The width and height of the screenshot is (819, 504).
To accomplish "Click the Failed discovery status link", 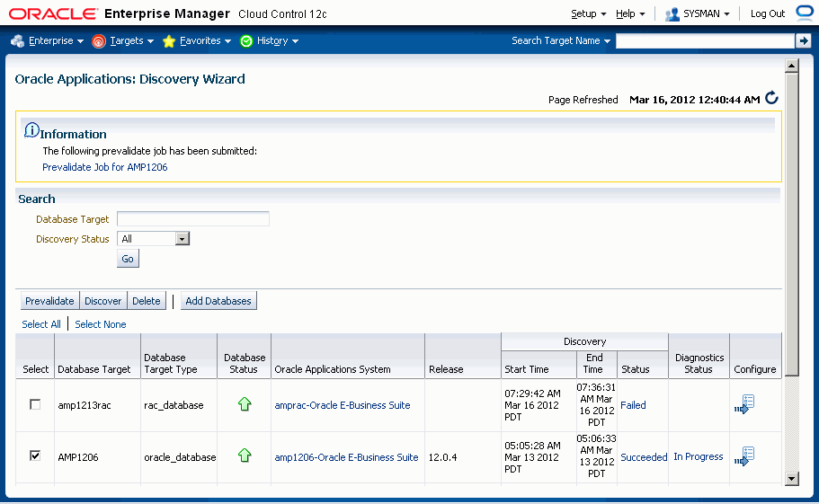I will click(x=633, y=405).
